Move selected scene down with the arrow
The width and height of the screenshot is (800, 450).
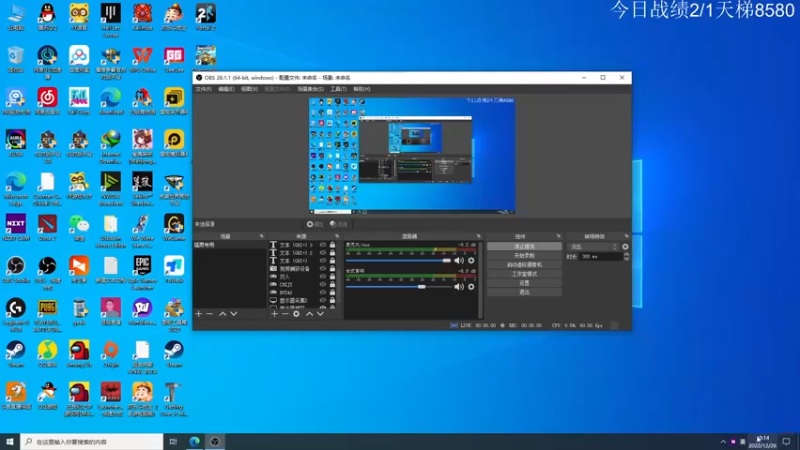coord(234,314)
